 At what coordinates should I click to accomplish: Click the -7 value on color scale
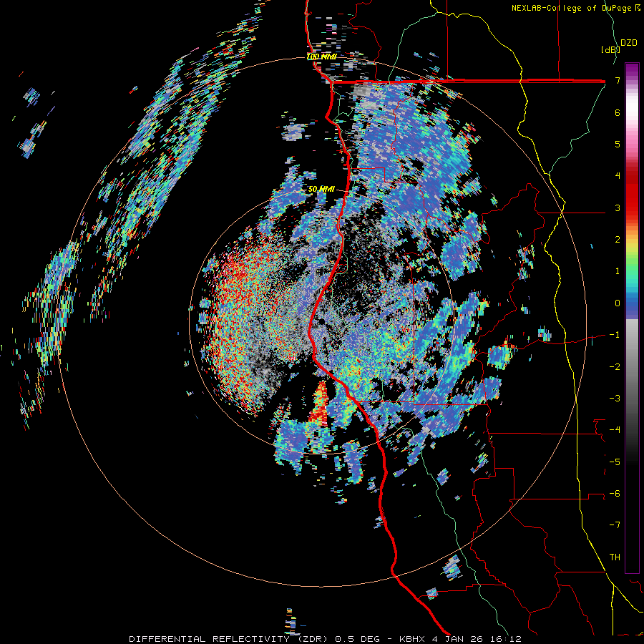point(615,525)
